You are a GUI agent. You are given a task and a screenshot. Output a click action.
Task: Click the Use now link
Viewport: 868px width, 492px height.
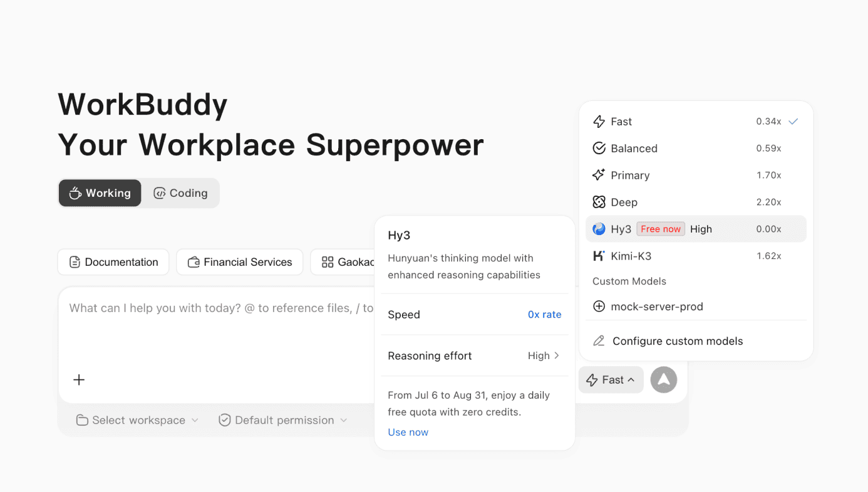408,432
